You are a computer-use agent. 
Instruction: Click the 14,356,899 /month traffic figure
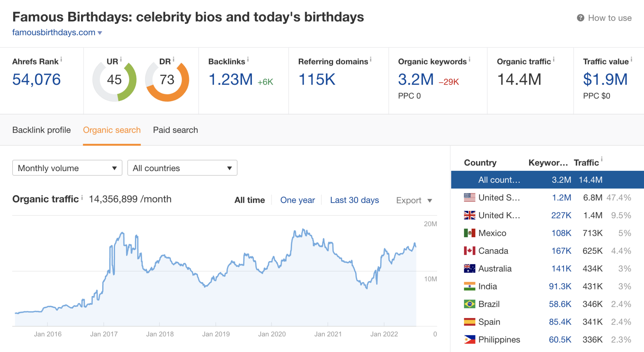[130, 199]
